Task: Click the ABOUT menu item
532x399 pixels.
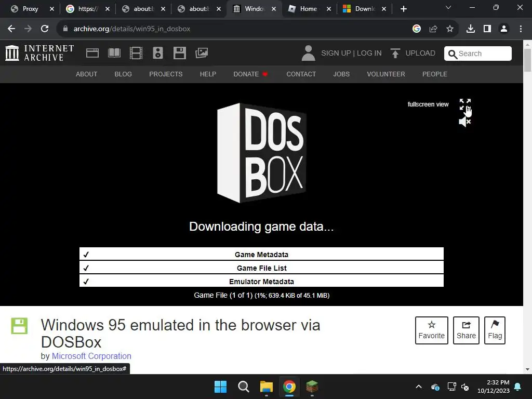Action: coord(87,74)
